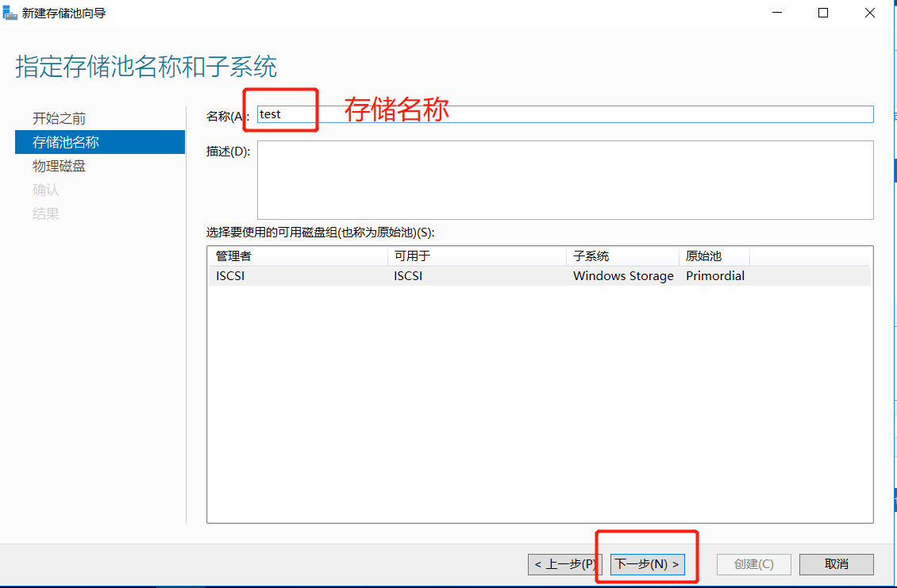Image resolution: width=897 pixels, height=588 pixels.
Task: Open the 物理磁盘 wizard step
Action: [x=59, y=166]
